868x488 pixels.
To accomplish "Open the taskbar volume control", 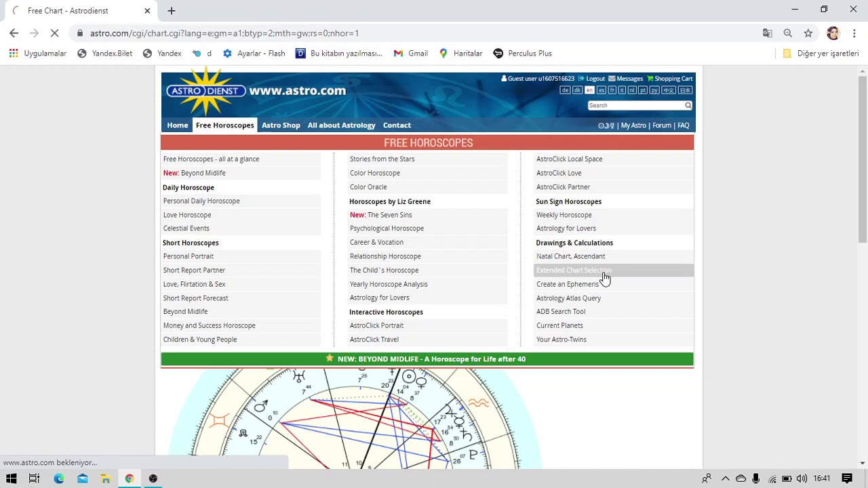I will tap(802, 479).
